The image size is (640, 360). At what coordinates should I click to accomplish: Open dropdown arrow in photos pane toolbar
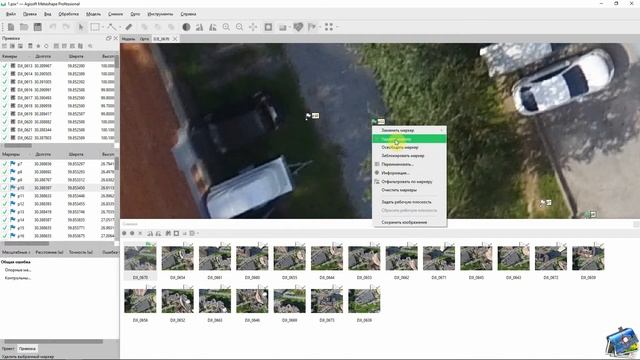[x=198, y=233]
